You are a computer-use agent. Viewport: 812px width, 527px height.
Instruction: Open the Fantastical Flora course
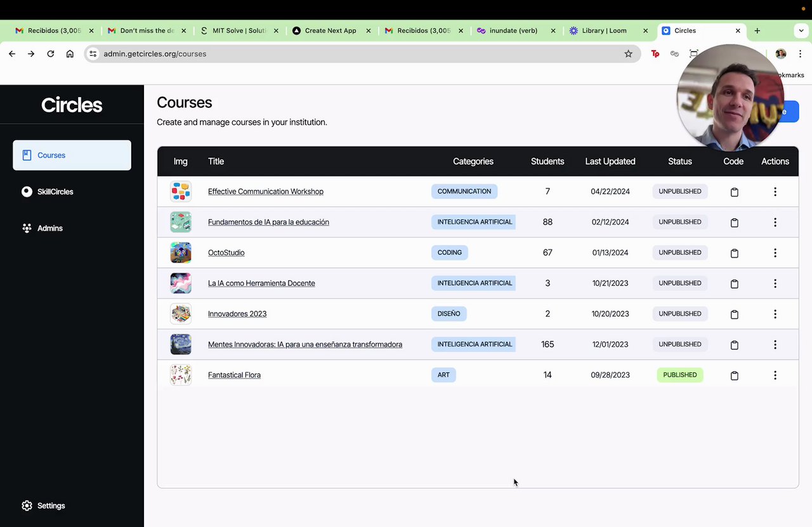click(x=234, y=375)
